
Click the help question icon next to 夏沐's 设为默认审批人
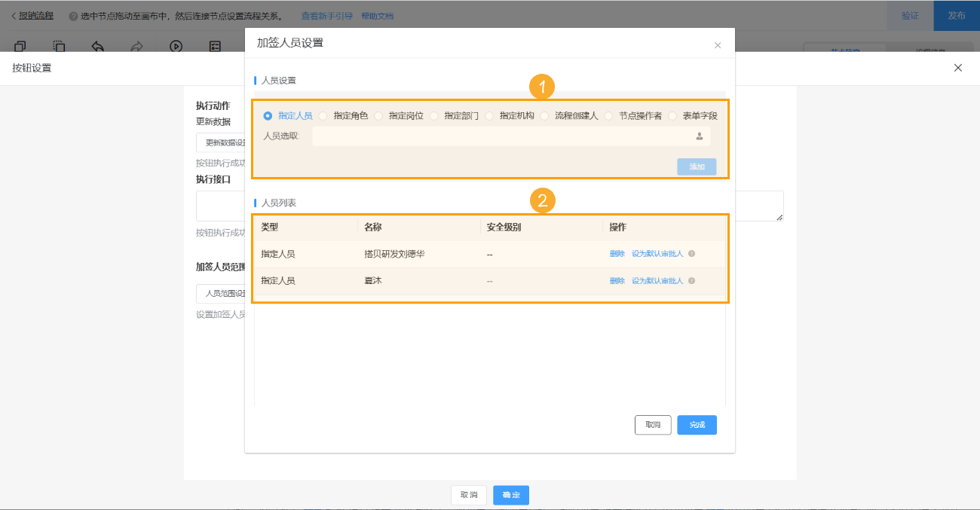pos(691,279)
